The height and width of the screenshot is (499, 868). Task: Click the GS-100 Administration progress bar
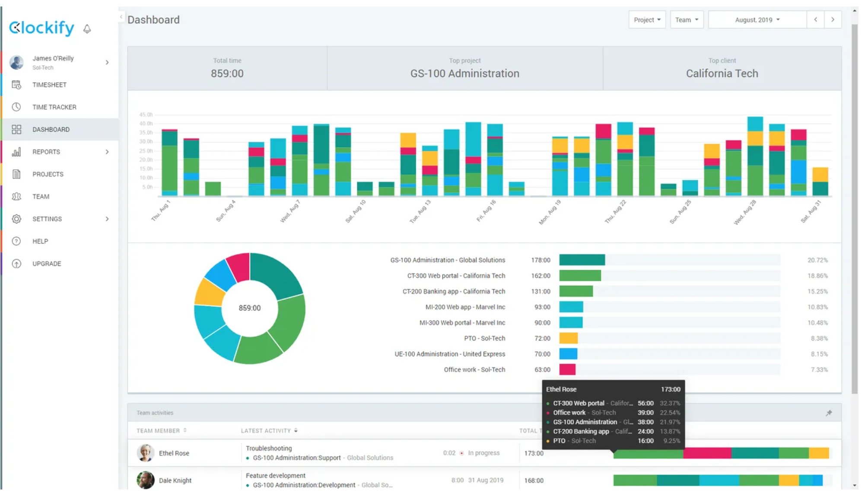point(582,260)
